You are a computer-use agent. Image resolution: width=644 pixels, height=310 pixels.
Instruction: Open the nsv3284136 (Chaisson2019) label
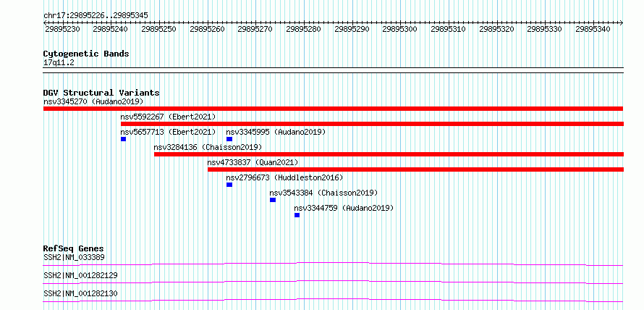[208, 147]
